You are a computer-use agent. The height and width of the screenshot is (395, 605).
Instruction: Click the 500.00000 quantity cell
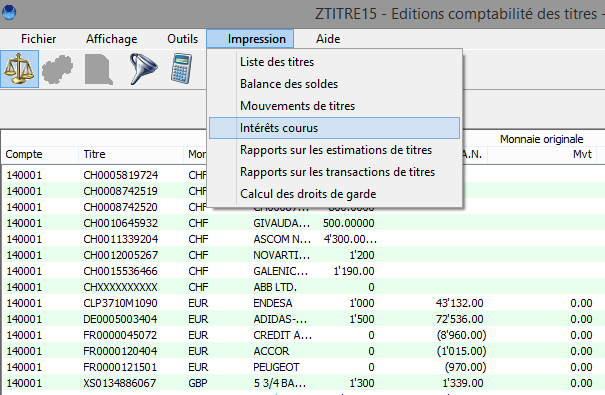point(348,223)
